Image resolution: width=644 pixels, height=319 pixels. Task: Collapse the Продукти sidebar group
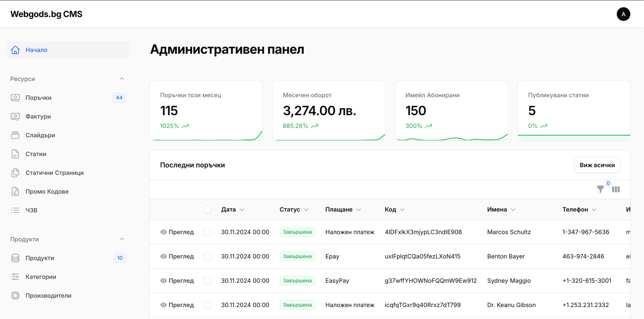pyautogui.click(x=122, y=239)
